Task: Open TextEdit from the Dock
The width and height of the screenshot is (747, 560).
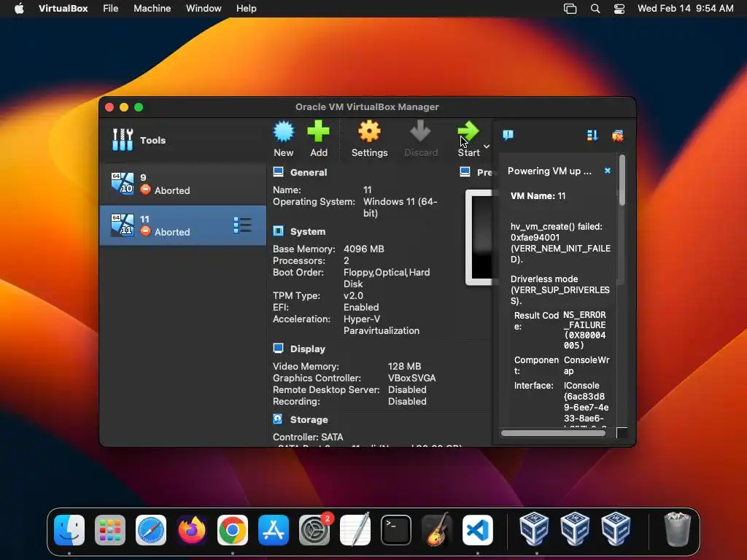Action: (355, 530)
